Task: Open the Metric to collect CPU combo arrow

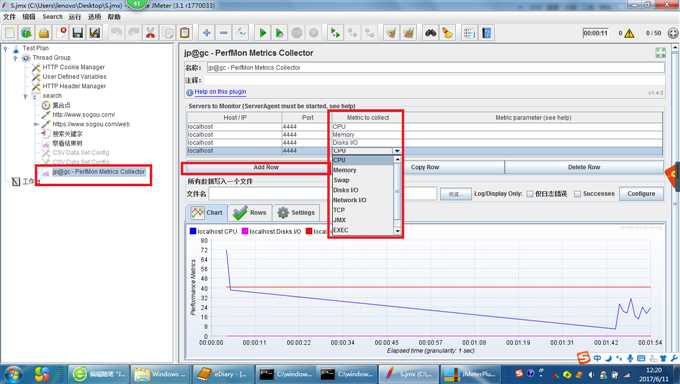Action: pos(397,151)
